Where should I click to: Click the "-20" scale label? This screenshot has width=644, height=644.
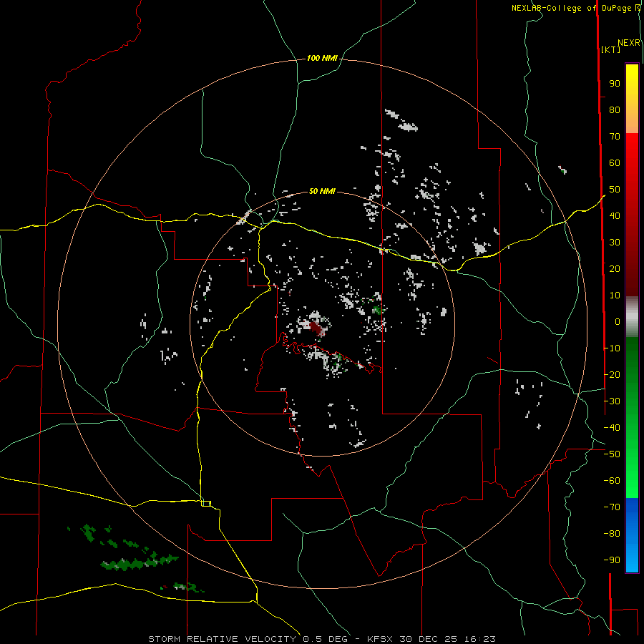click(612, 374)
